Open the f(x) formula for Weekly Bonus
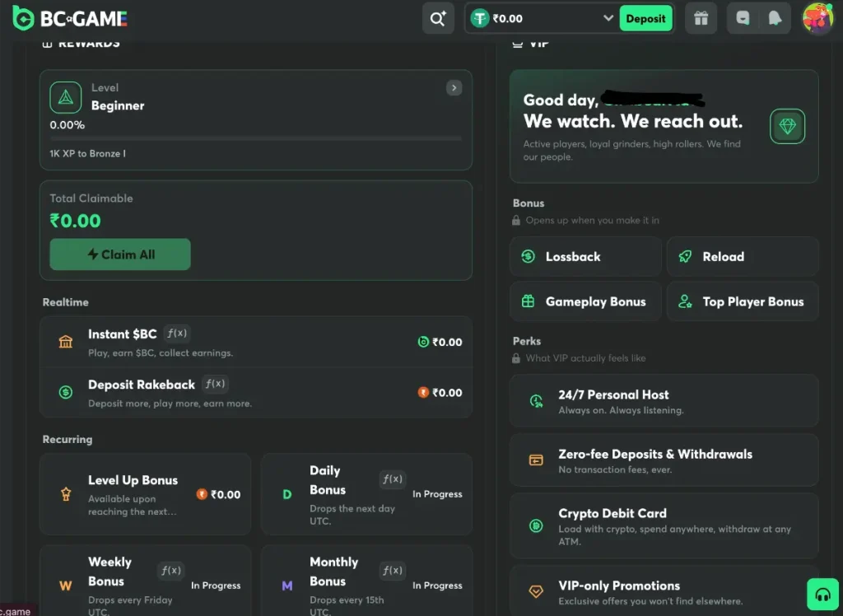Screen dimensions: 843x616 pos(170,570)
